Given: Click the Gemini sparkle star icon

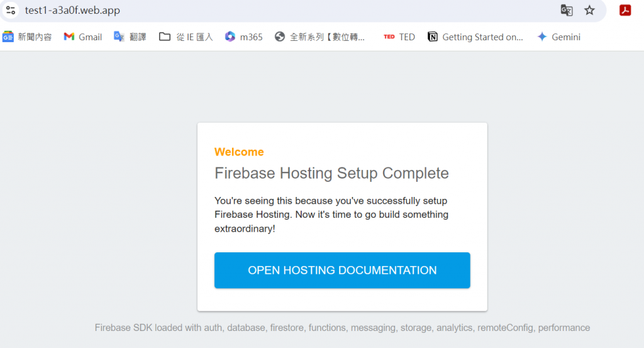Looking at the screenshot, I should [542, 36].
